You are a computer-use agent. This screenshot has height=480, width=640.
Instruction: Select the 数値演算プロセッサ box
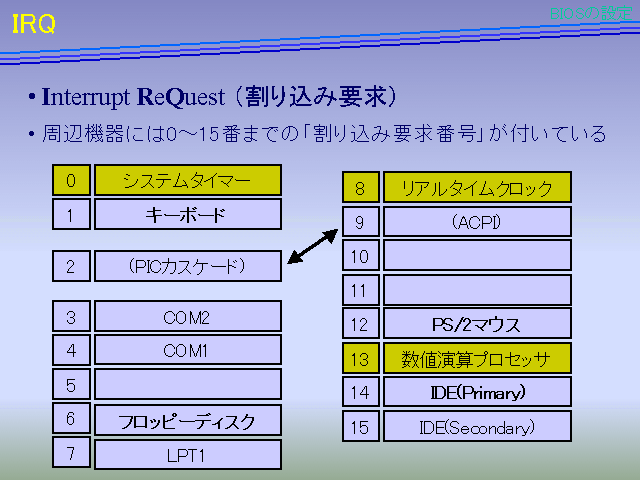pos(476,358)
